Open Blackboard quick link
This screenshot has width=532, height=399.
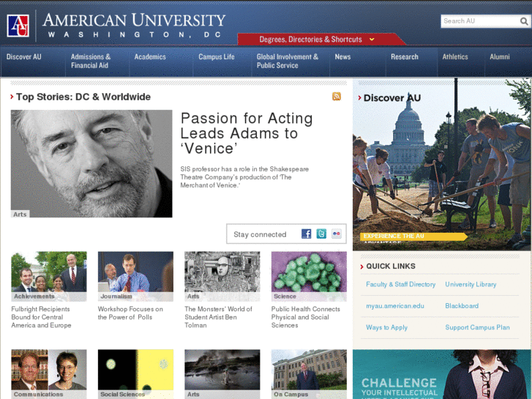462,306
